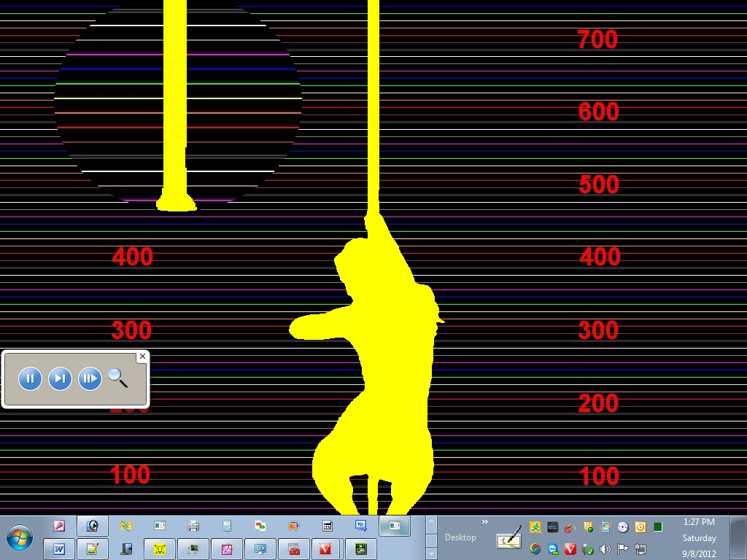747x560 pixels.
Task: Click the yellow cat-face taskbar icon
Action: click(160, 548)
